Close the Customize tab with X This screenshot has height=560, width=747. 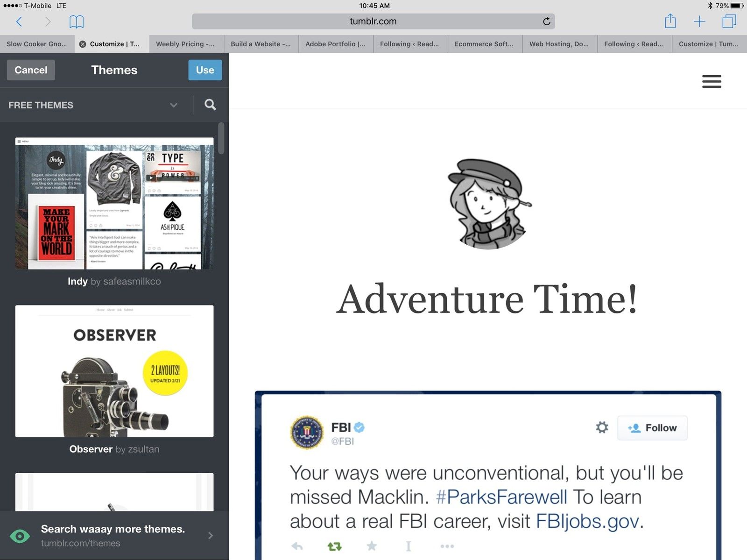pos(83,44)
